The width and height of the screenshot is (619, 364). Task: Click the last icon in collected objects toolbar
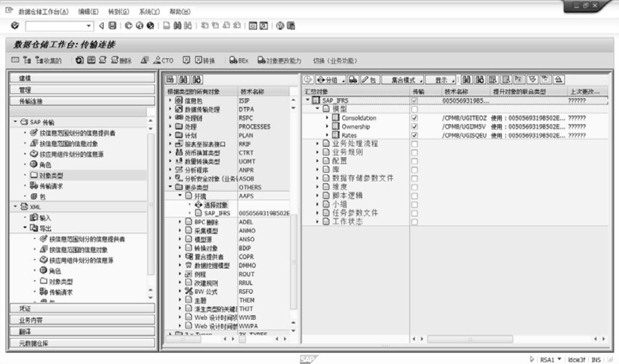[x=558, y=79]
